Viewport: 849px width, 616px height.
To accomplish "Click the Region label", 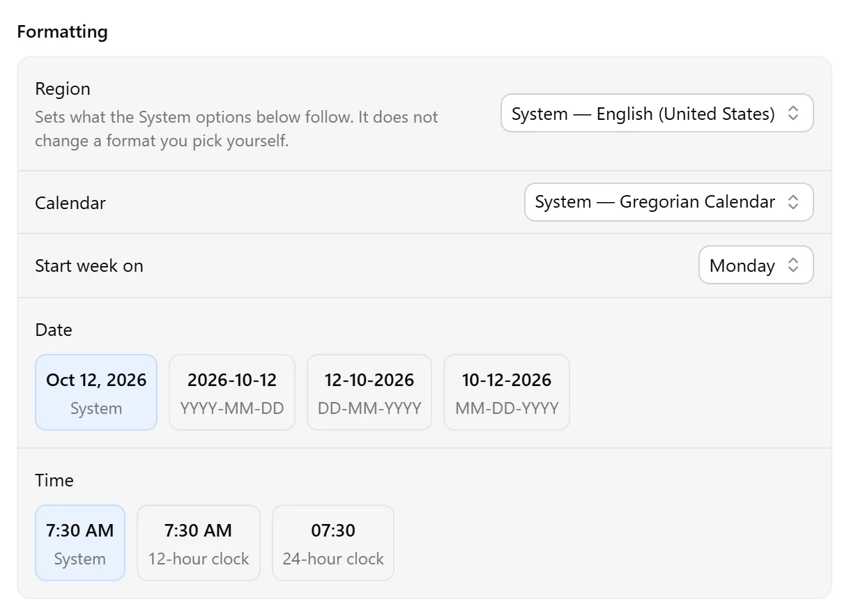I will 63,89.
